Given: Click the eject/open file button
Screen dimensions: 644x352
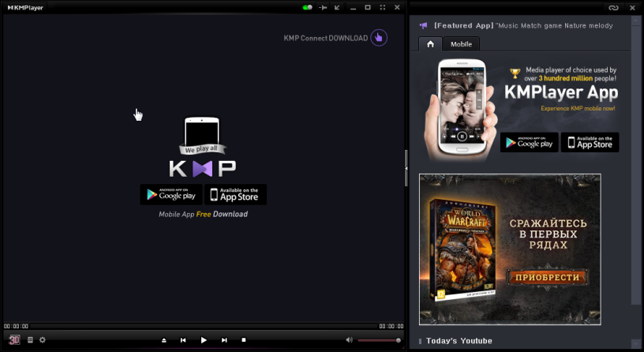Looking at the screenshot, I should pyautogui.click(x=164, y=340).
